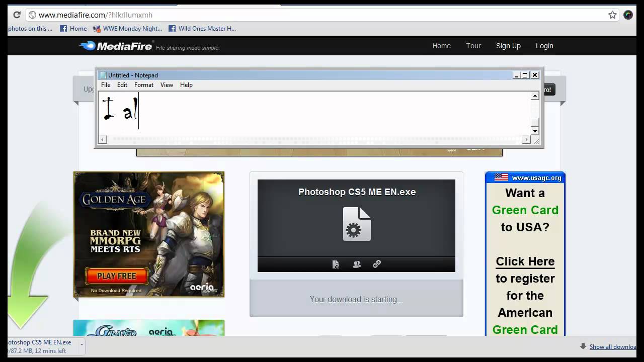644x362 pixels.
Task: Open Notepad's Edit menu
Action: [122, 85]
